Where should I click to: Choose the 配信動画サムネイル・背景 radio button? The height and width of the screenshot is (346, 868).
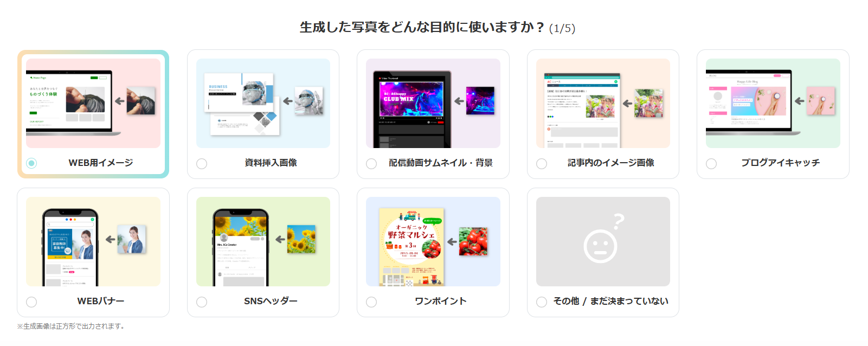click(371, 164)
